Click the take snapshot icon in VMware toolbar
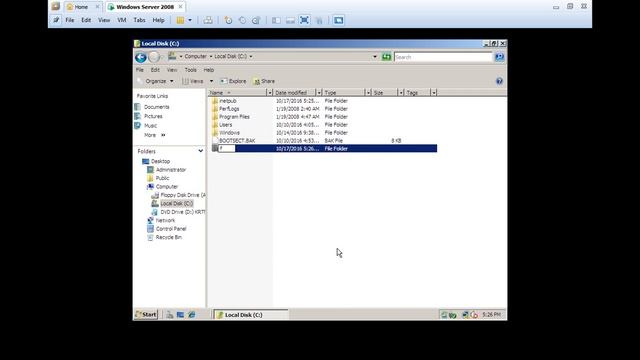Screen dimensions: 640x360 (x=228, y=20)
